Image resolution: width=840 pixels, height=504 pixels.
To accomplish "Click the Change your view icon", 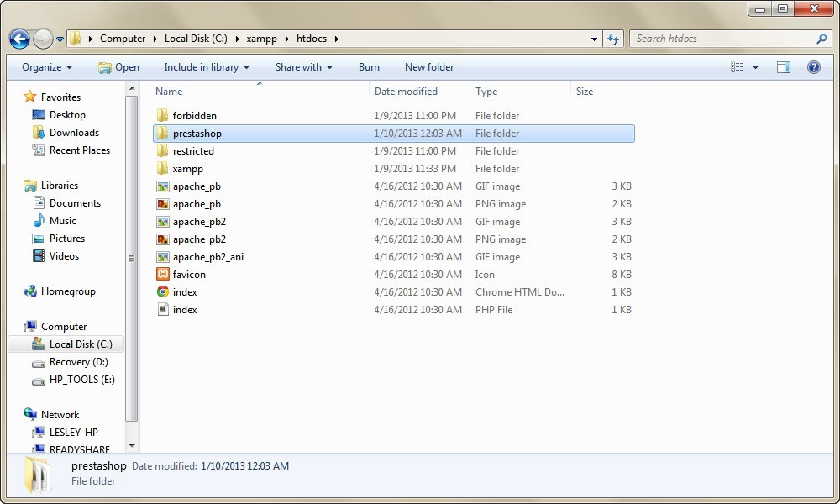I will click(x=738, y=67).
